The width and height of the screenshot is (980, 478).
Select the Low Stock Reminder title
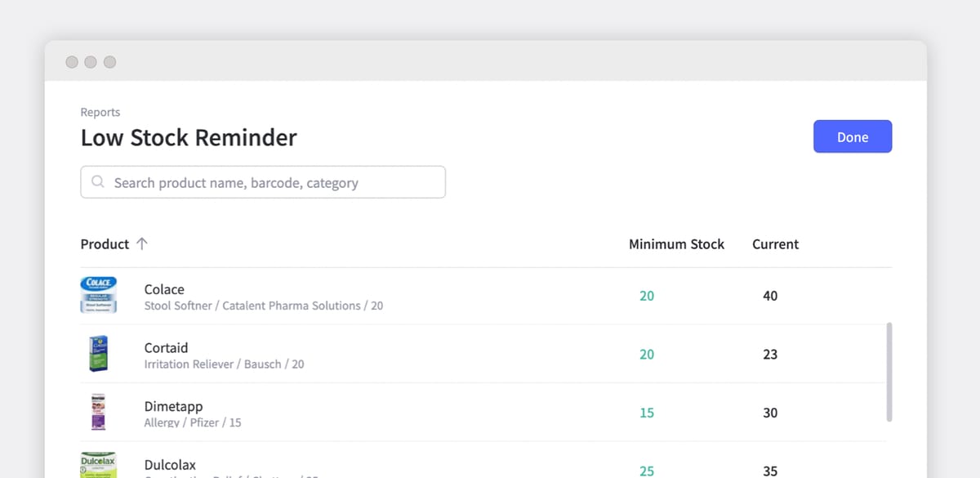coord(189,137)
